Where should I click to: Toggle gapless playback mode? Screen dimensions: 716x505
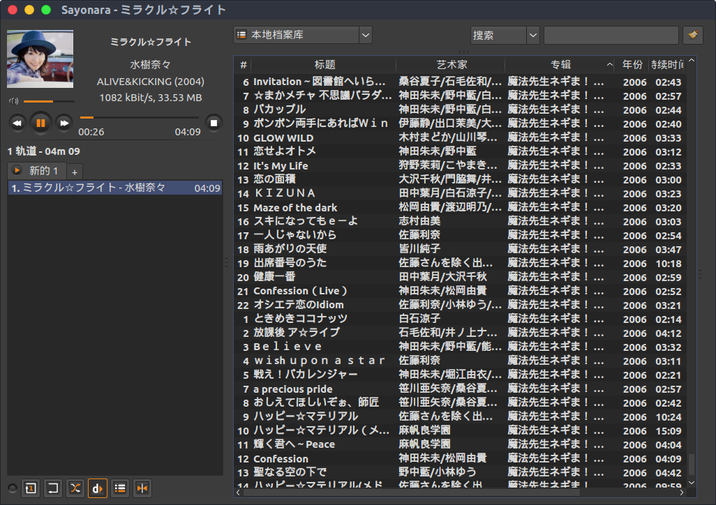click(142, 489)
